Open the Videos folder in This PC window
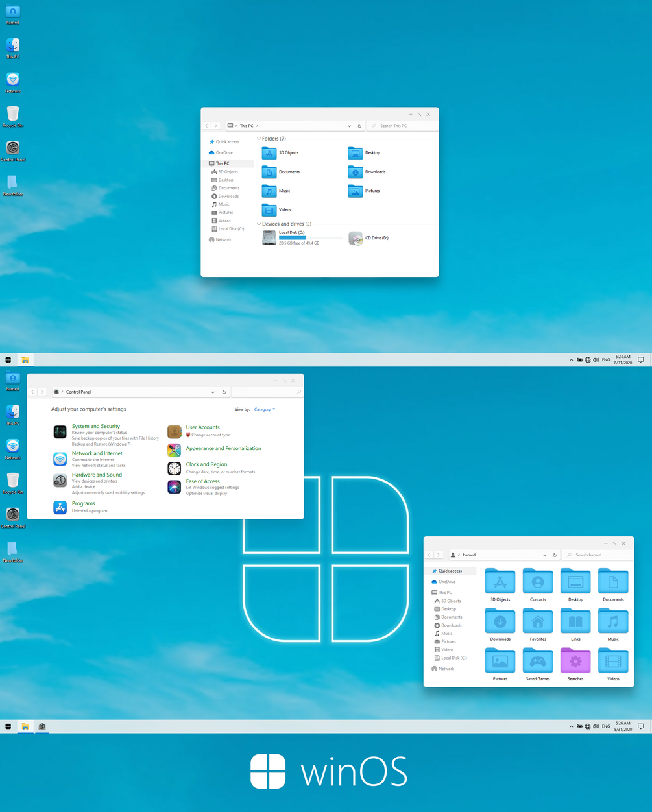 tap(269, 210)
